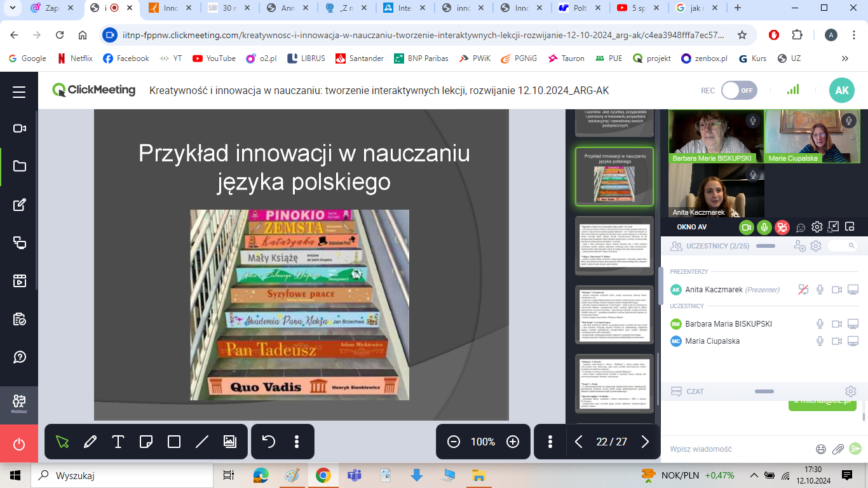This screenshot has height=488, width=868.
Task: Check the green connection signal indicator
Action: (x=793, y=90)
